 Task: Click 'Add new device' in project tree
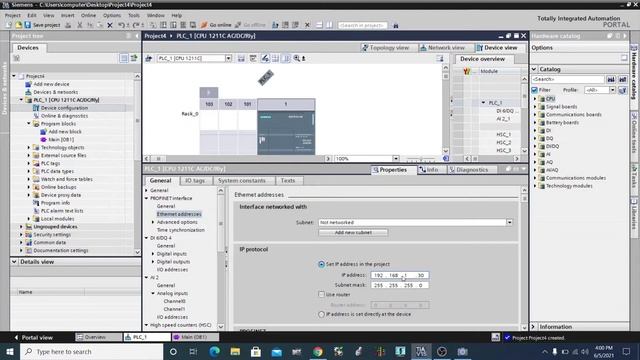click(x=51, y=84)
